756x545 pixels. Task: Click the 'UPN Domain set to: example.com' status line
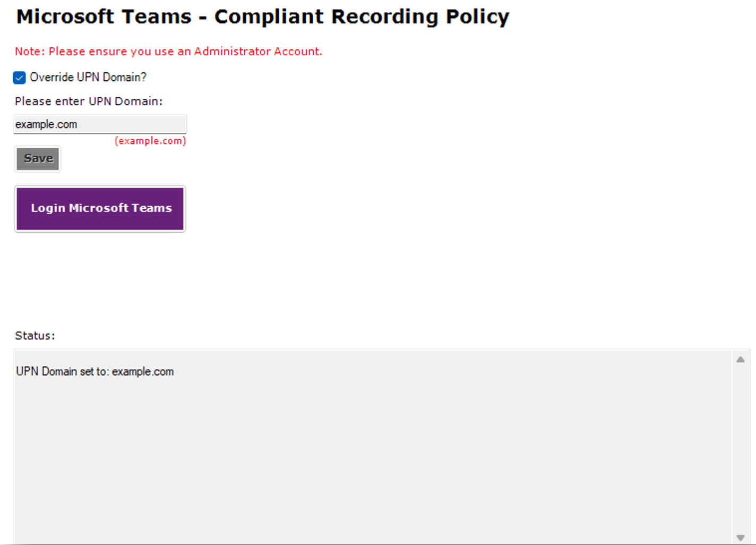pos(95,372)
